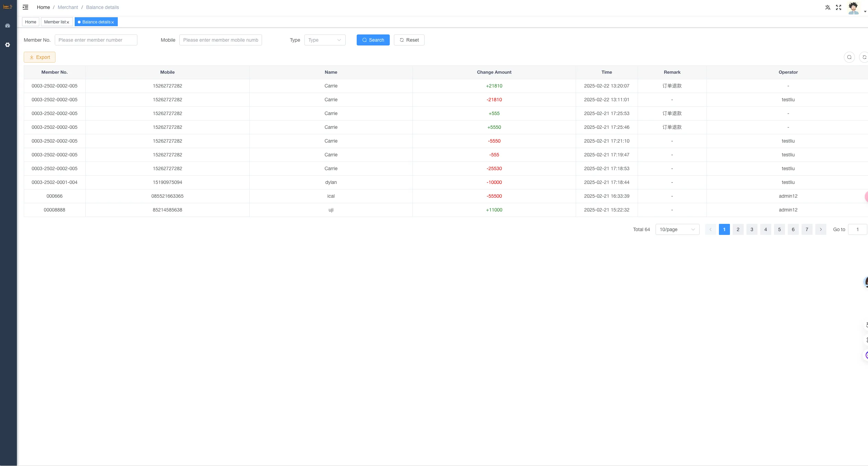Go to the previous page arrow

click(711, 229)
